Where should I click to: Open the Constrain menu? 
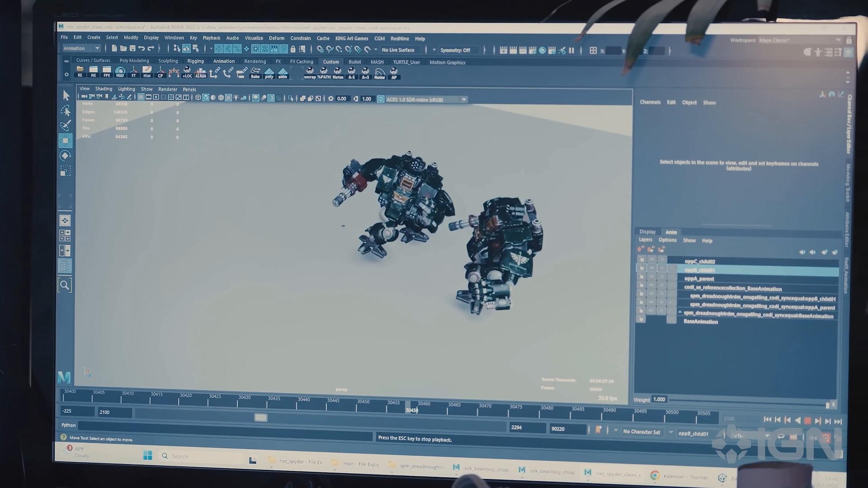point(300,38)
